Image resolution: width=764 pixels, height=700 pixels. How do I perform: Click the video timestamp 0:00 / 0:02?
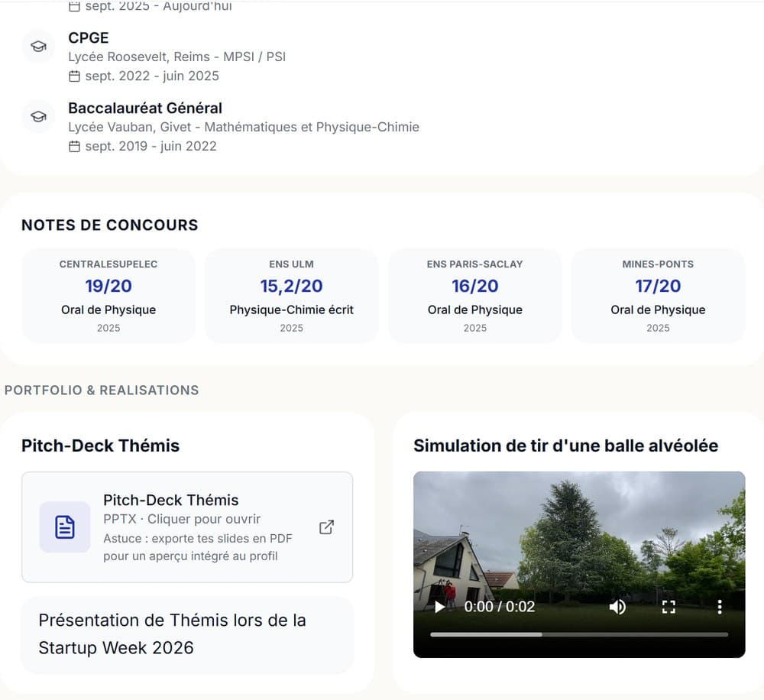tap(500, 607)
